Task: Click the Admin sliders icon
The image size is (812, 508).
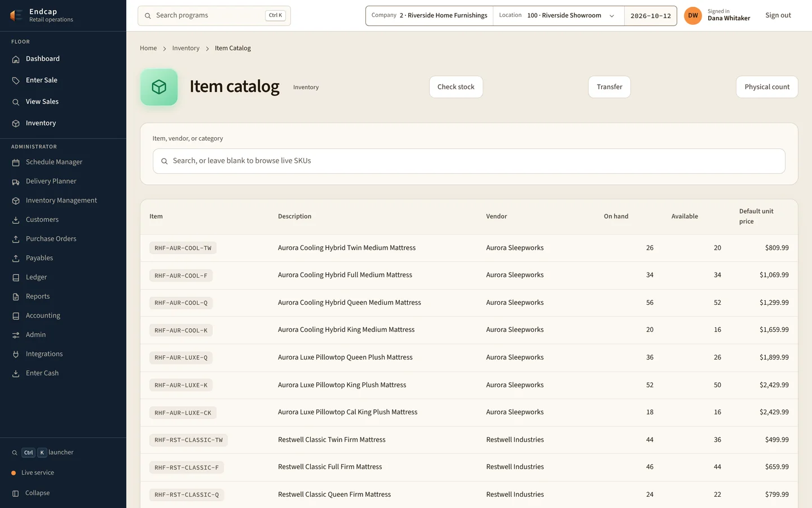Action: coord(16,335)
